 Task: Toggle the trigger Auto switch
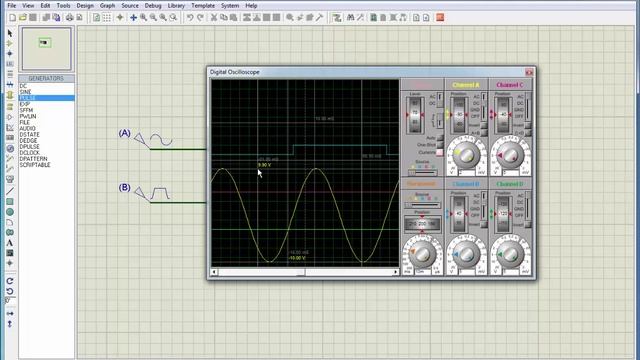(x=440, y=138)
